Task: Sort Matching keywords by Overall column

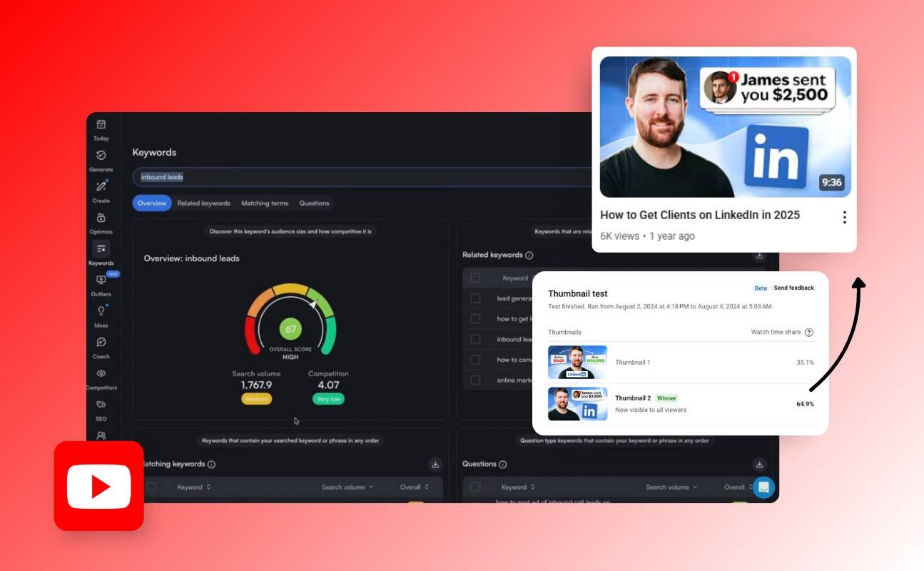Action: (x=415, y=487)
